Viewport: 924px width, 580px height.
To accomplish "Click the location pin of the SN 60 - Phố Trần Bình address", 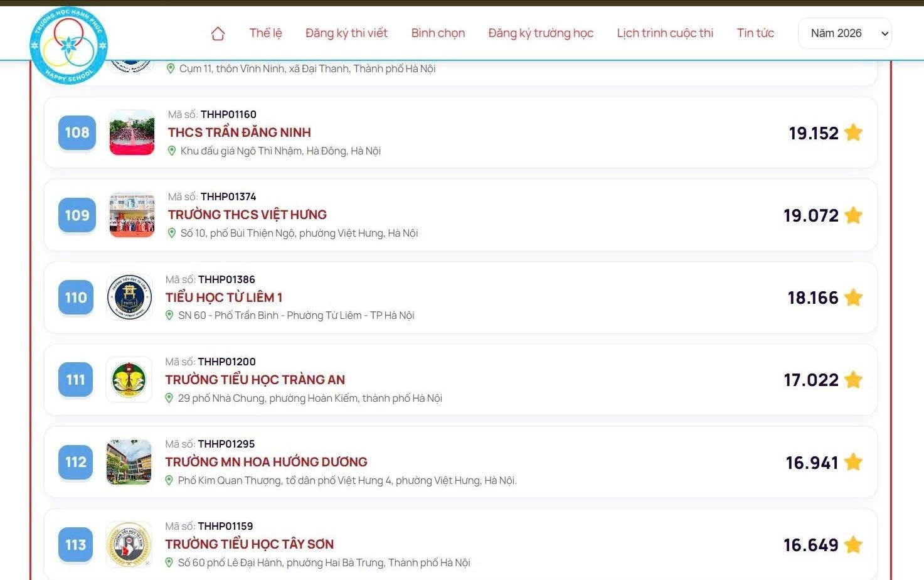I will pyautogui.click(x=169, y=315).
